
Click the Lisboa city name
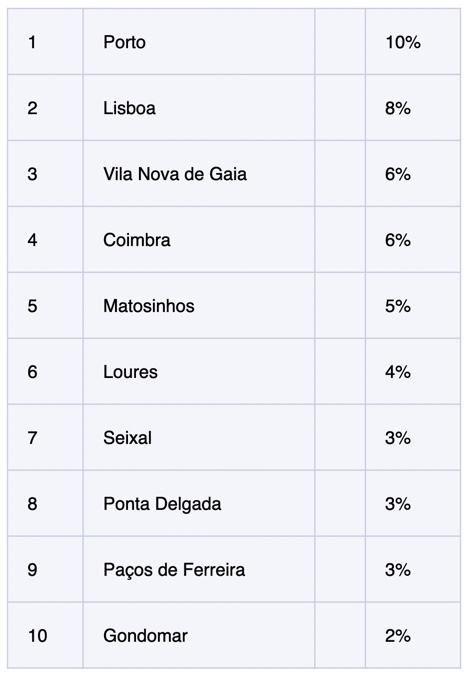coord(129,108)
